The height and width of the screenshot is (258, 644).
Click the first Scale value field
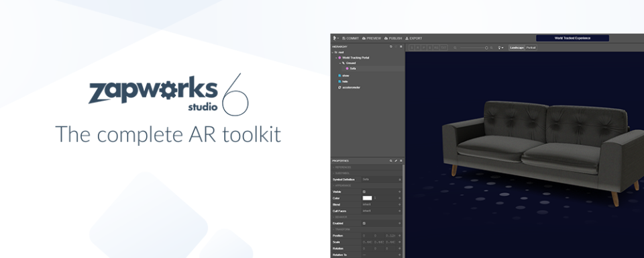[367, 242]
